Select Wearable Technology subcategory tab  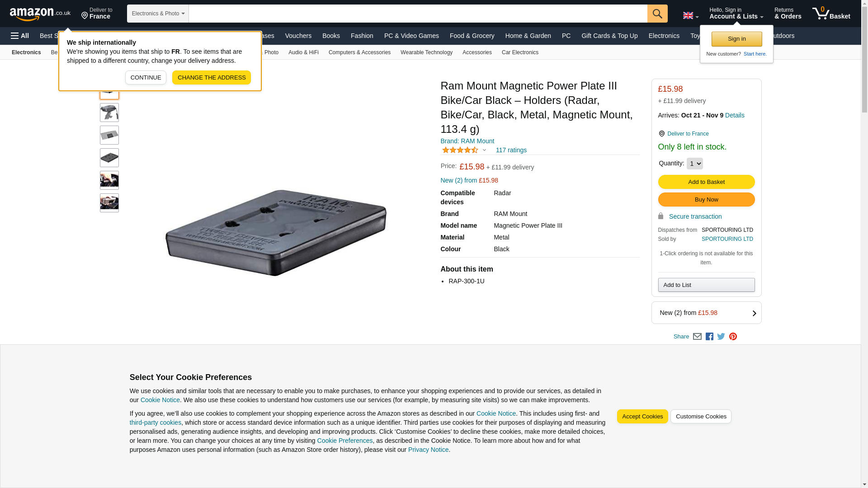click(x=426, y=52)
